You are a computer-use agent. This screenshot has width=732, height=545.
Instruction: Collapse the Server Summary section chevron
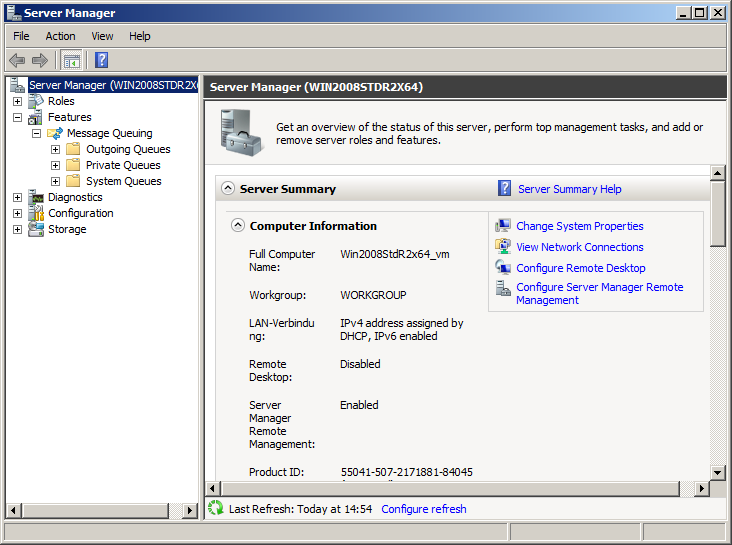point(227,188)
